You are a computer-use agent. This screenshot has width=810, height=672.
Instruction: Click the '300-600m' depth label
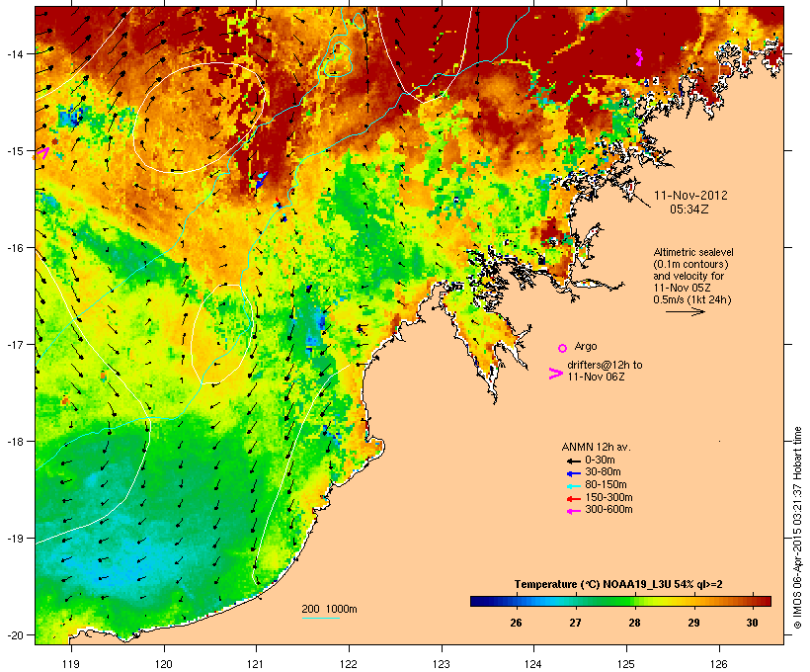608,510
